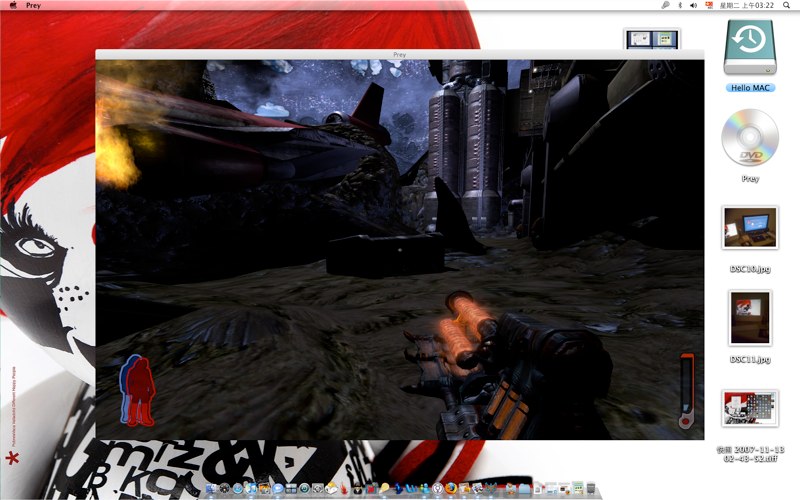Screen dimensions: 800x500
Task: Open the two-figures messenger icon in the Dock
Action: 424,488
